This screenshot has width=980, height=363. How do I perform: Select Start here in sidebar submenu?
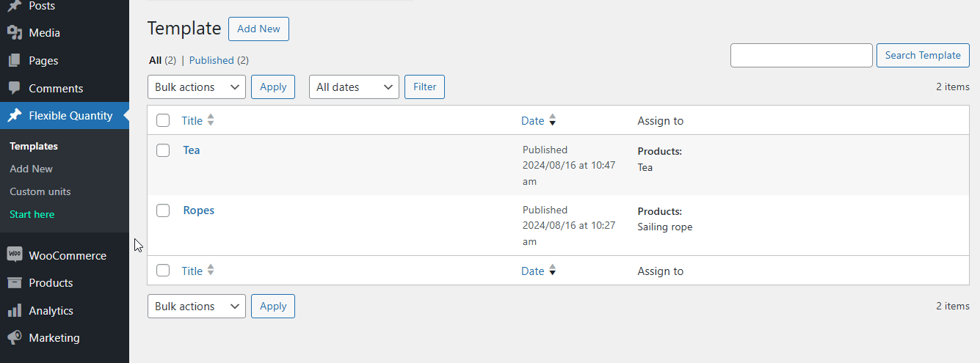[x=32, y=214]
